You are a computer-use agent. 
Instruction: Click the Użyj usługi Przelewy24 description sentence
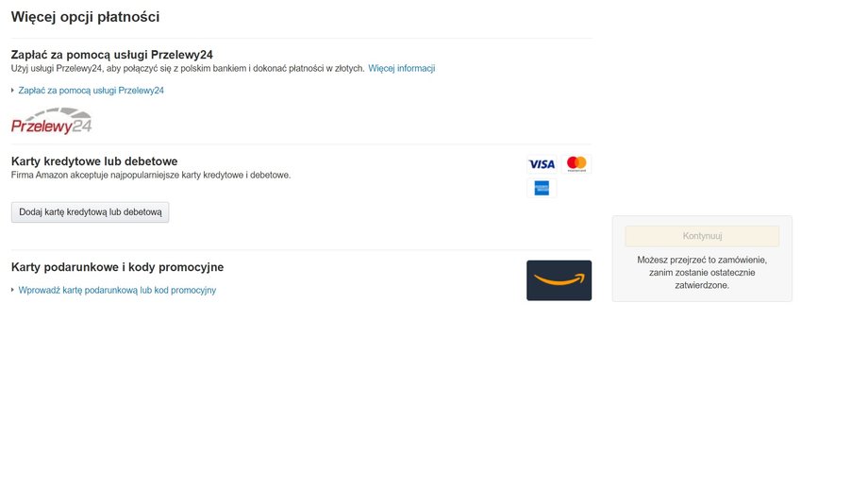(188, 68)
